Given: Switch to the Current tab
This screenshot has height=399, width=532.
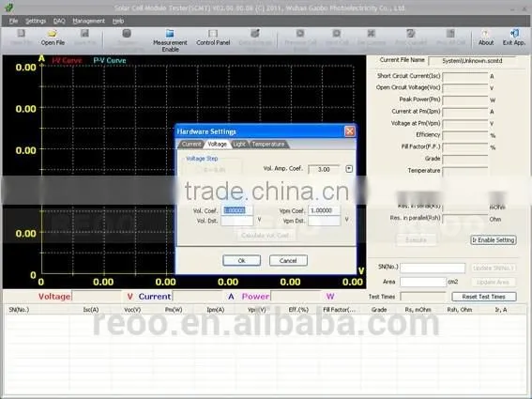Looking at the screenshot, I should coord(191,144).
